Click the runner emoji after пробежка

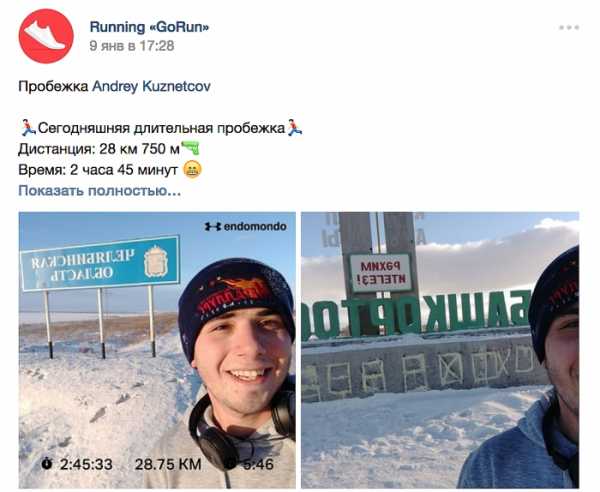pyautogui.click(x=294, y=128)
